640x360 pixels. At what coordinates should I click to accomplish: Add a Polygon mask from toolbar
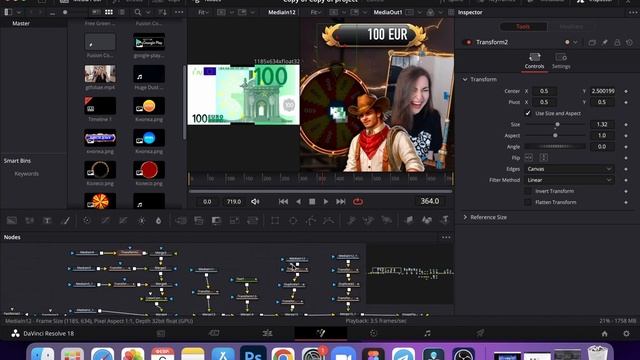click(x=311, y=220)
